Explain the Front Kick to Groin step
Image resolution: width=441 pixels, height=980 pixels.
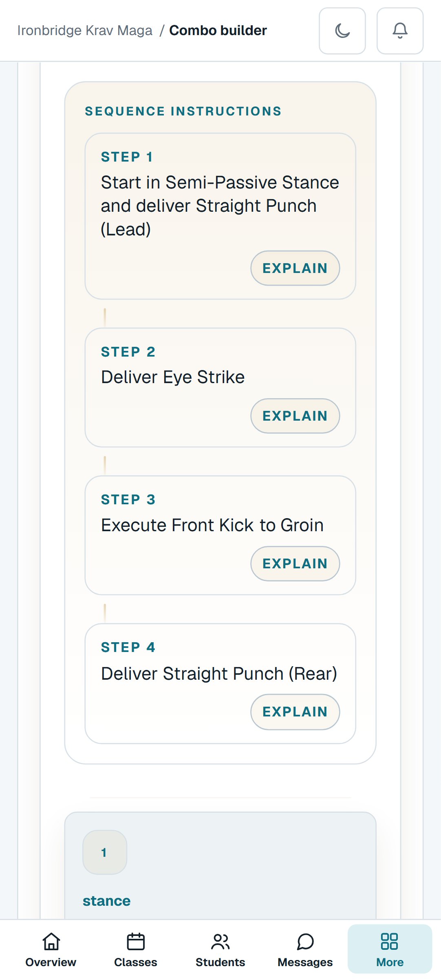click(x=295, y=563)
